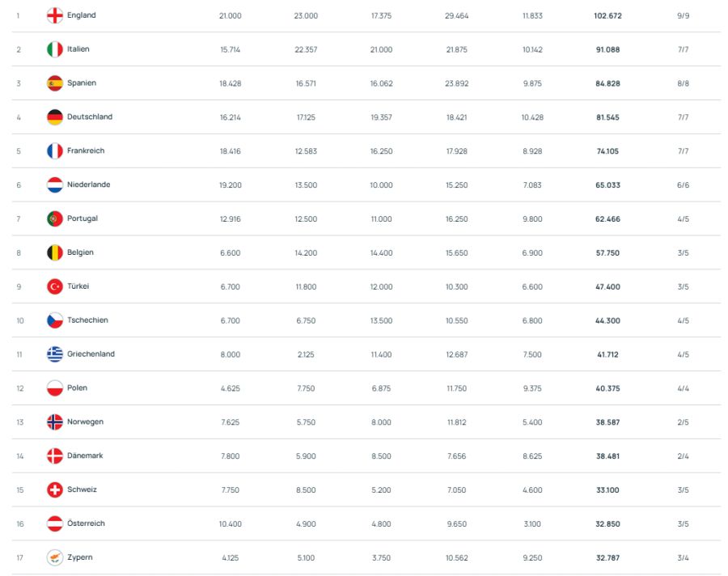Click the Niederlande flag icon
The height and width of the screenshot is (576, 728).
[x=55, y=184]
